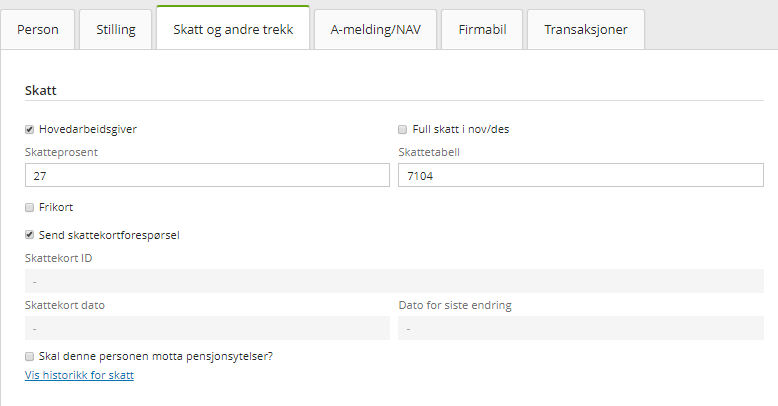
Task: Disable Send skattekortforespørsel checkbox
Action: pos(30,235)
